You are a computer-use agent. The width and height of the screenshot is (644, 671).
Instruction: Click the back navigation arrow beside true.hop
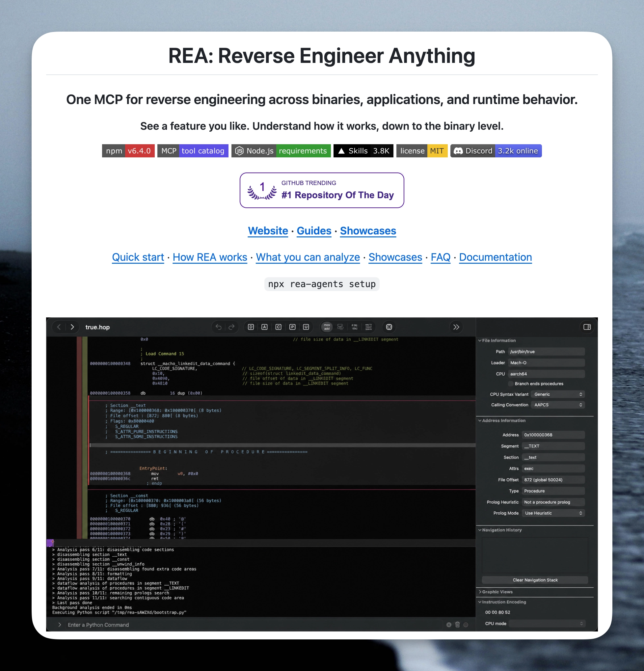59,327
